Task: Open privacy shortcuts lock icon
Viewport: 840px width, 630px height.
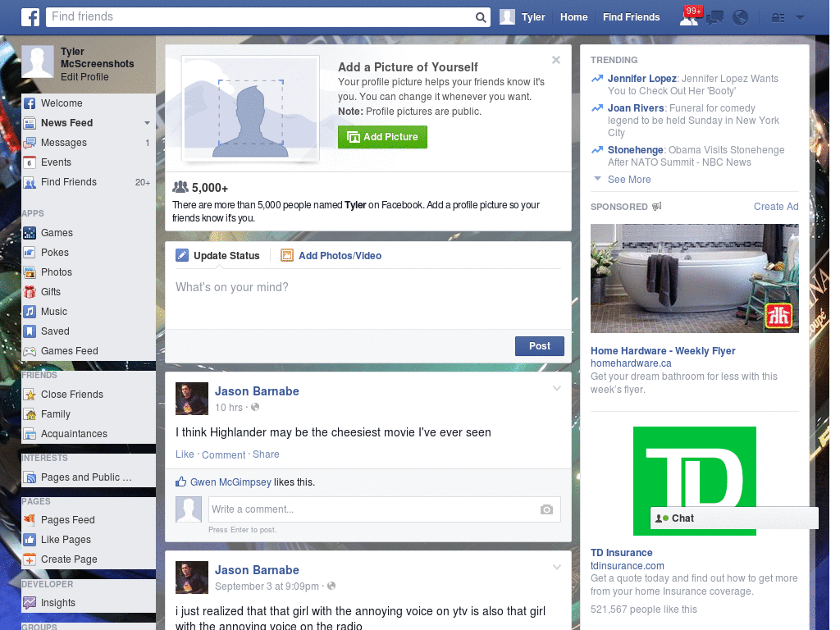Action: pos(778,18)
